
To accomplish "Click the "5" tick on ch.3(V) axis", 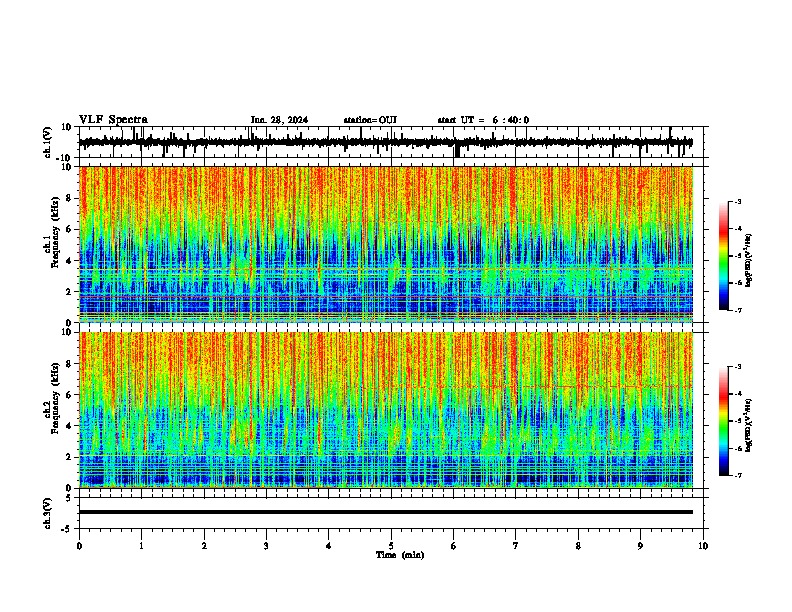I will 70,498.
